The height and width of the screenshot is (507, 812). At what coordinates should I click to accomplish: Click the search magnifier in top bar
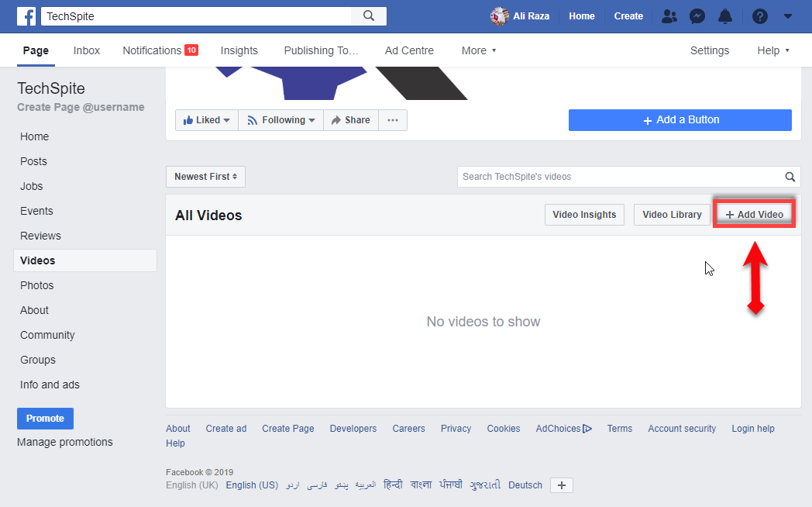pyautogui.click(x=369, y=16)
